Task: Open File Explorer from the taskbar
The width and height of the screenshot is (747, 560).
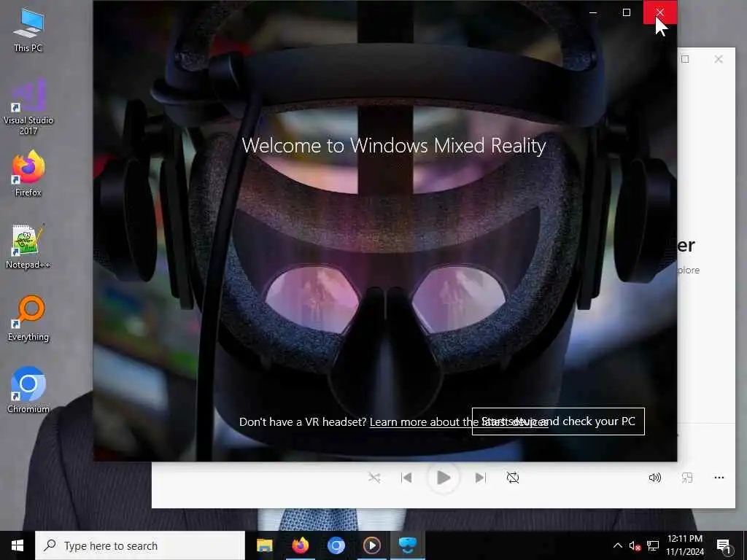Action: tap(264, 545)
